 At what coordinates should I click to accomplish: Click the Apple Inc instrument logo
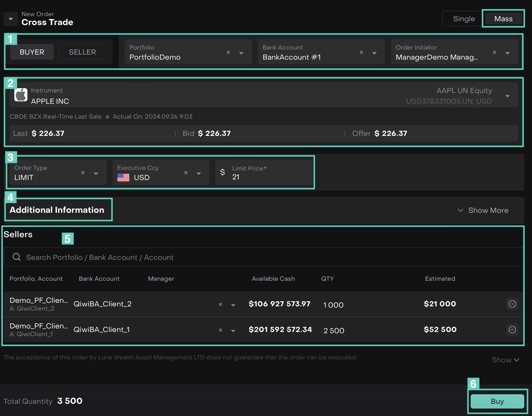point(21,95)
